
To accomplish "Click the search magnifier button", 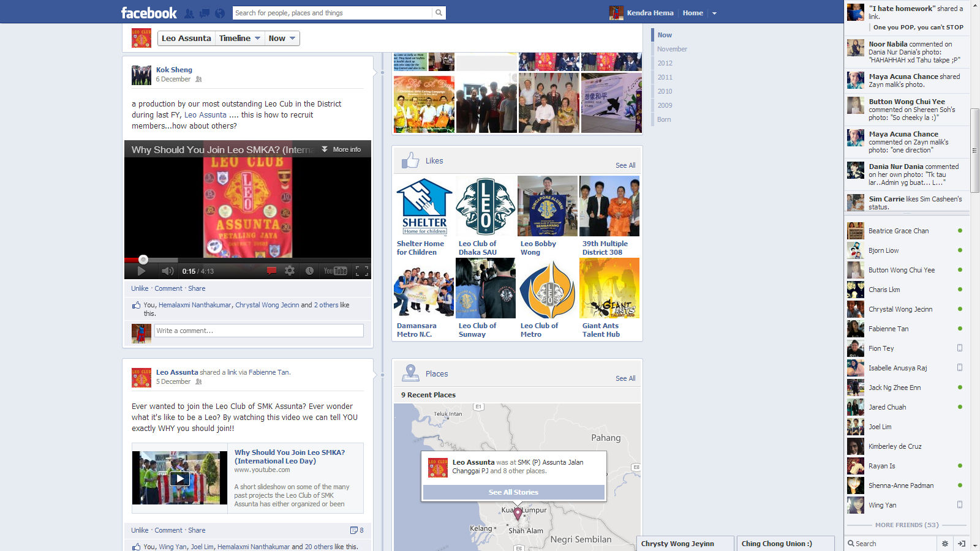I will (439, 13).
